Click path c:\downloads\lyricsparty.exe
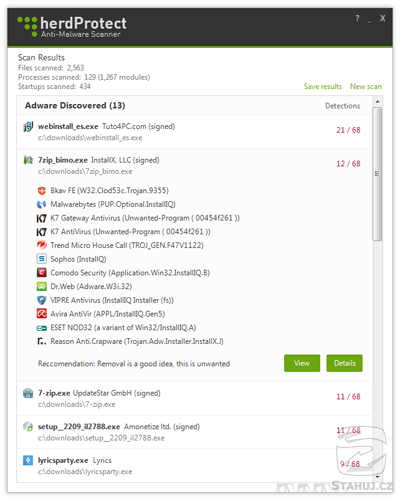 click(x=85, y=472)
